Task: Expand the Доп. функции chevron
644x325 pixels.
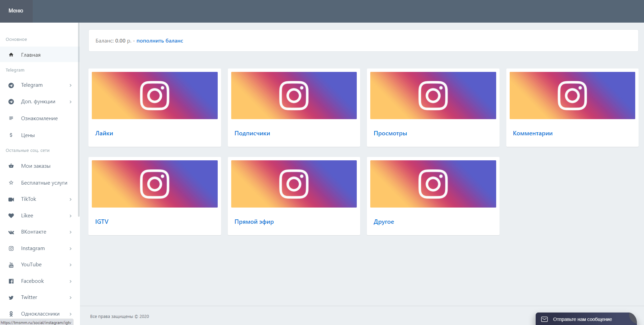Action: [x=71, y=102]
